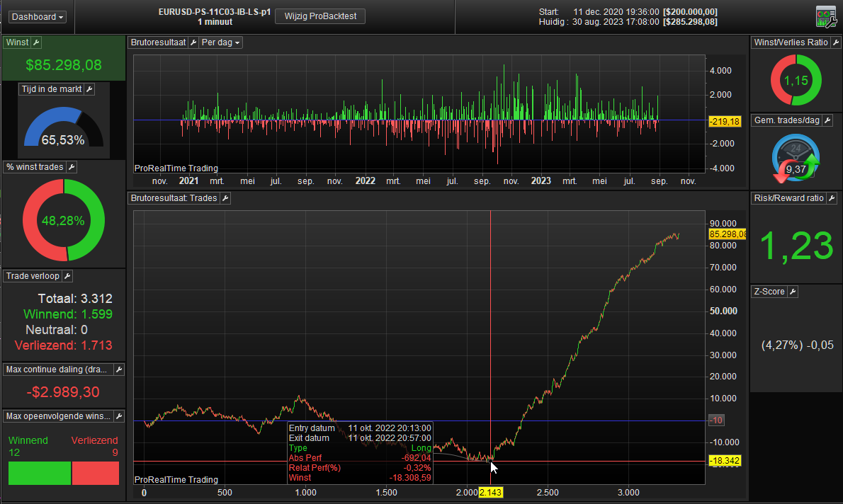
Task: Click wrench beside Brutoresultaat: Trades title
Action: (225, 198)
